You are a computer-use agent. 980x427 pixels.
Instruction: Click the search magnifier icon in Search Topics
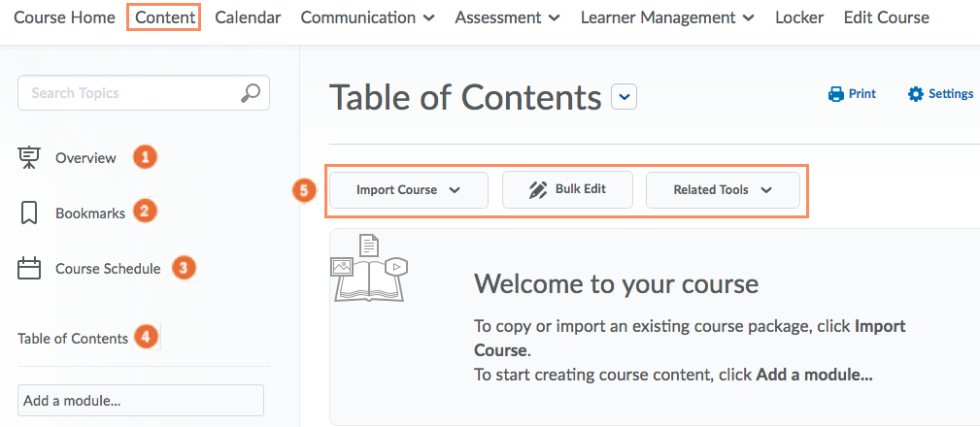coord(250,93)
